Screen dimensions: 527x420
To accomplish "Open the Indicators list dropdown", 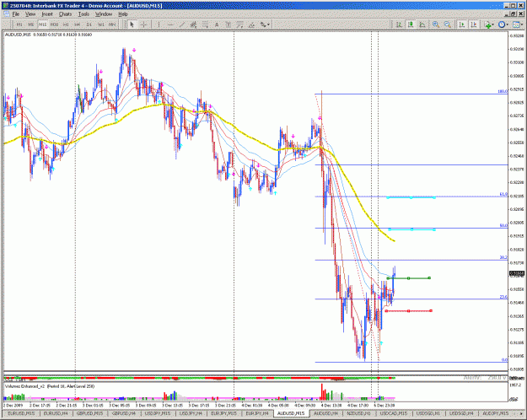I will pos(489,24).
